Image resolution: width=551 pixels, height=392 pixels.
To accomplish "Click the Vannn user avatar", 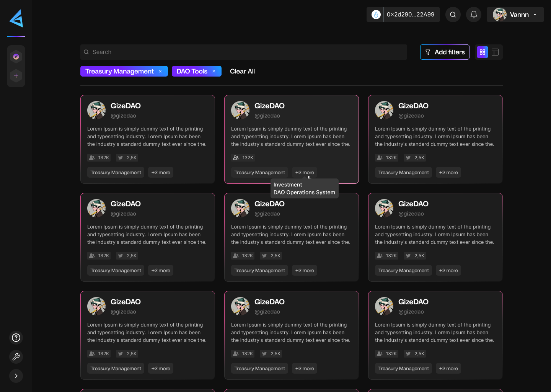I will [x=499, y=15].
